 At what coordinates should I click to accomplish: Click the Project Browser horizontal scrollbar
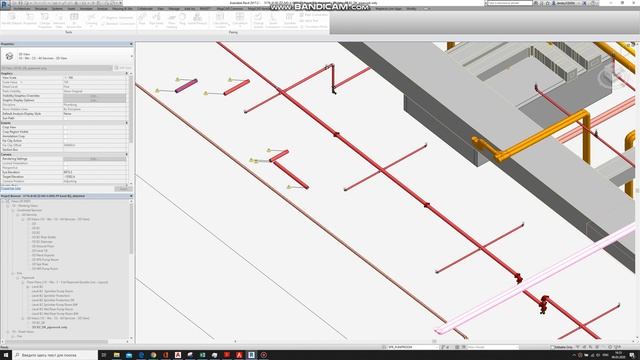click(x=57, y=342)
